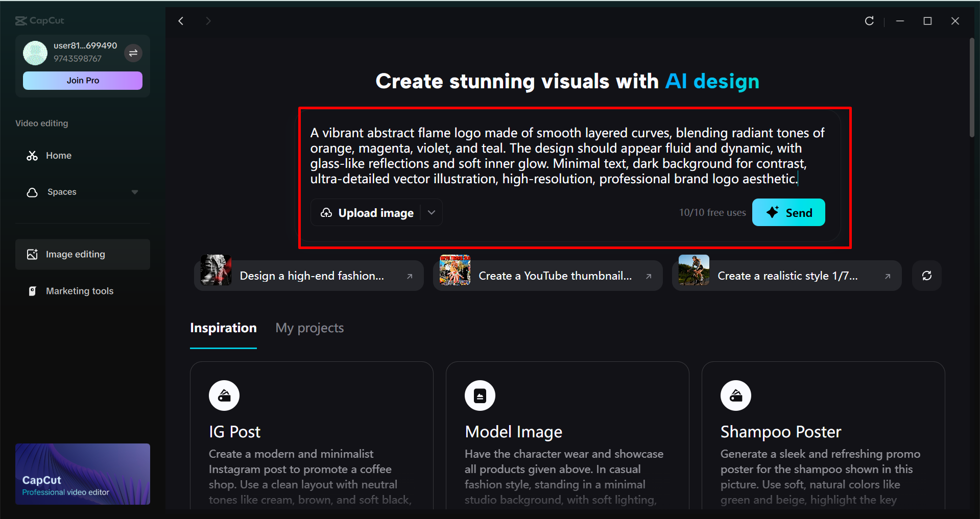Click the Model Image description text

pyautogui.click(x=564, y=477)
